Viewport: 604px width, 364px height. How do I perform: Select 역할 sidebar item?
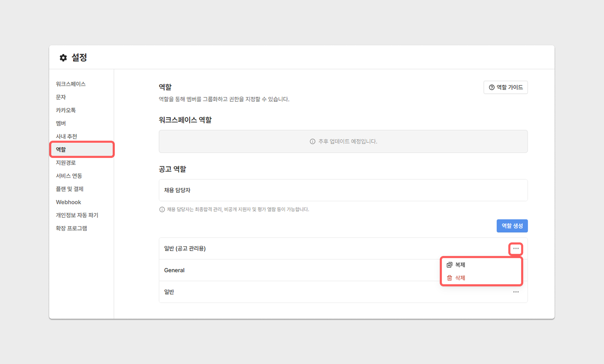click(x=61, y=150)
